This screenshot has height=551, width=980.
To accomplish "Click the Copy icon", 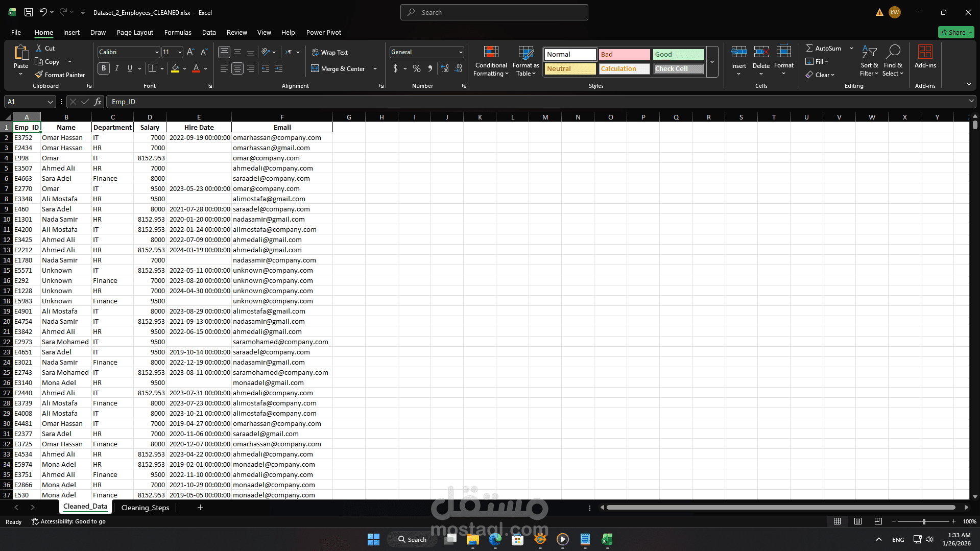I will [39, 61].
